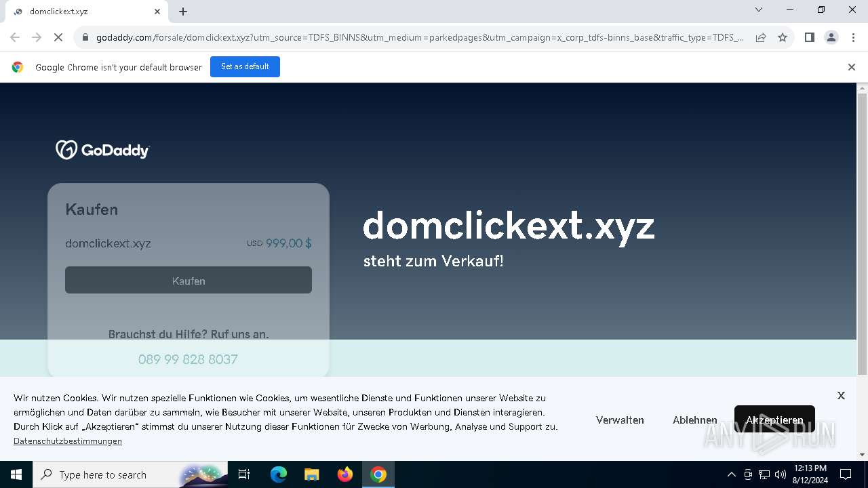The width and height of the screenshot is (868, 488).
Task: Share this page via address bar icon
Action: tap(761, 37)
